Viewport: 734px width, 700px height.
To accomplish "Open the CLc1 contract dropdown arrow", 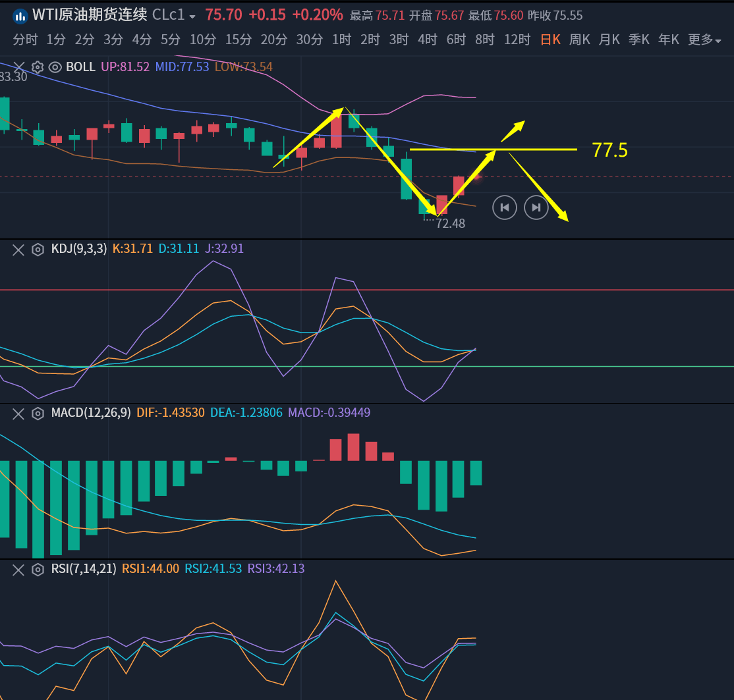I will [192, 16].
